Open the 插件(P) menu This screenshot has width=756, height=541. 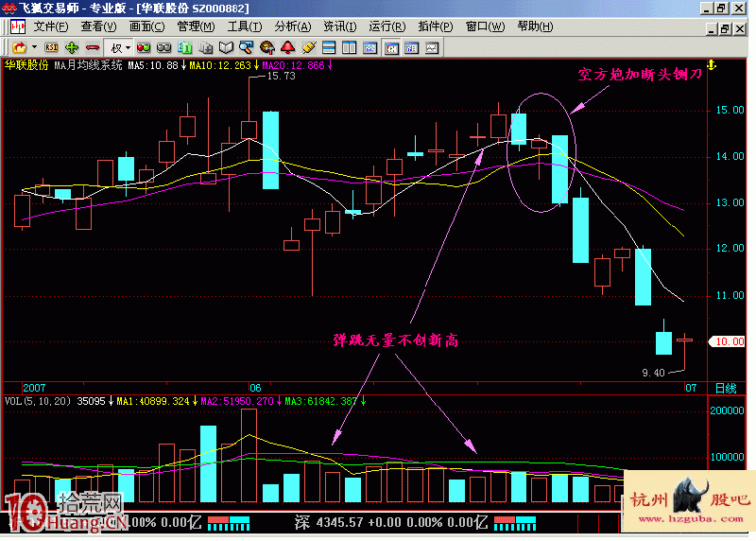point(436,26)
